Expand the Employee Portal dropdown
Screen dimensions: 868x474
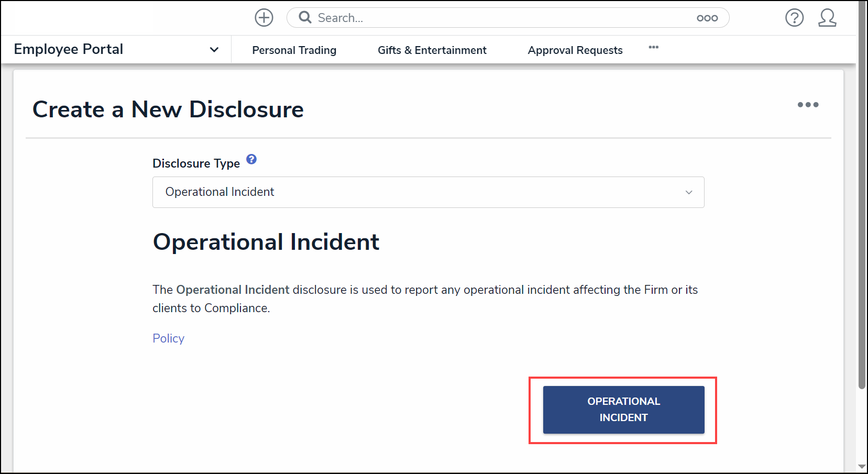coord(214,49)
